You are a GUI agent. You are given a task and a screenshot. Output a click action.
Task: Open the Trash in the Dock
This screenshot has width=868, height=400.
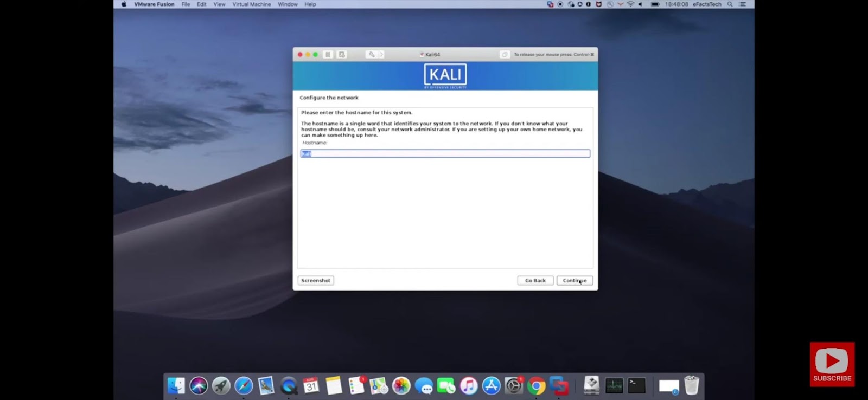[692, 385]
